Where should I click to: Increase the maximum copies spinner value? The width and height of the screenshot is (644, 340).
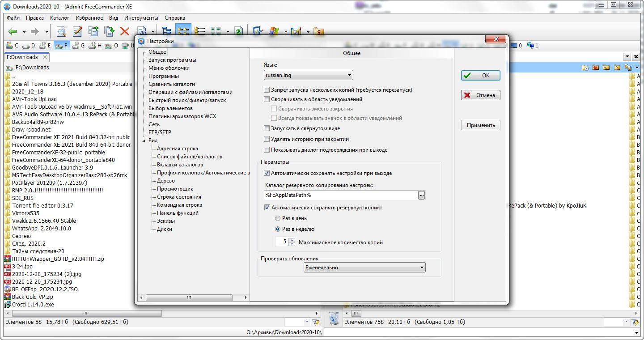click(x=292, y=240)
